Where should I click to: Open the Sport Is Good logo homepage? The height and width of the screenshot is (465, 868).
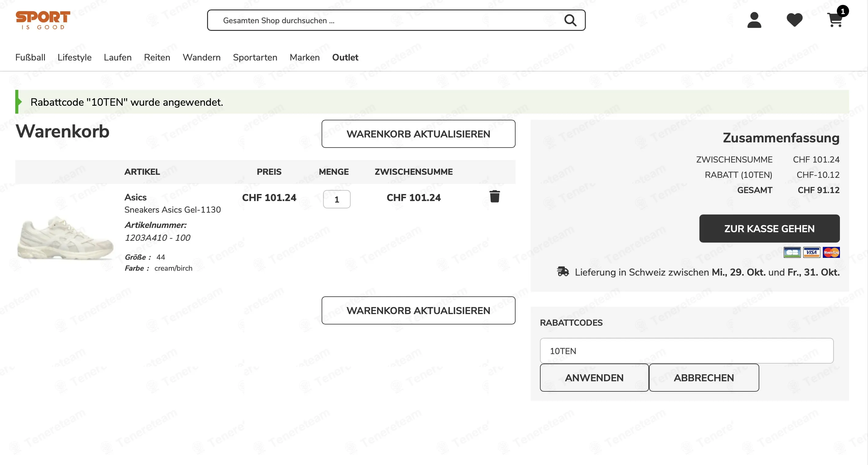43,20
